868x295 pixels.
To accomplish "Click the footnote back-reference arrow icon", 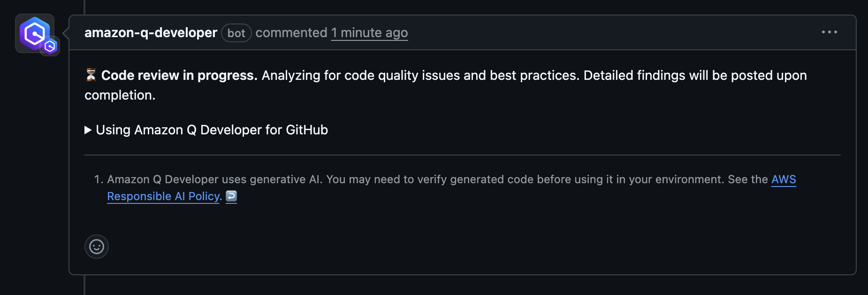I will [x=231, y=196].
